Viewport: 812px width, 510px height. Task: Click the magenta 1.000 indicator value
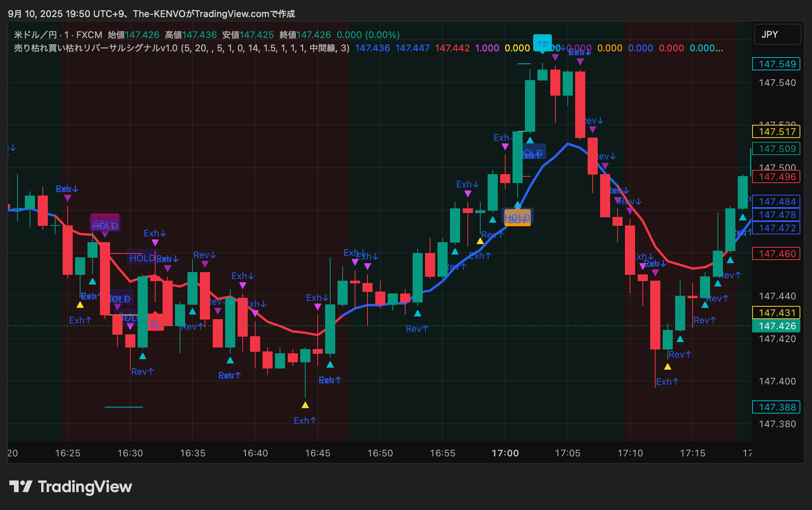[487, 48]
